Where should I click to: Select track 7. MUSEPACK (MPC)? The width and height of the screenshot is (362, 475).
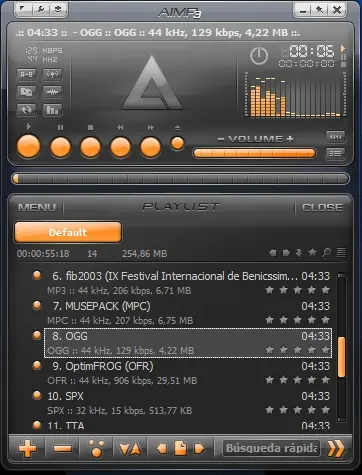point(188,313)
